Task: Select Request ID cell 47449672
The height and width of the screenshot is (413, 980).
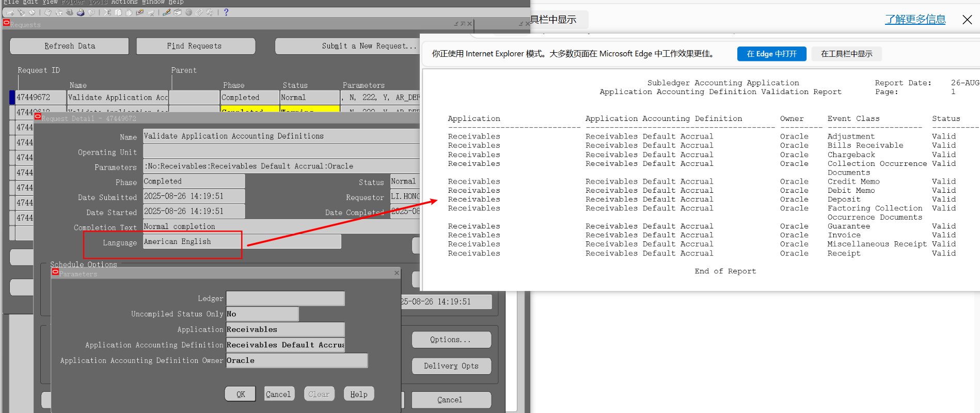Action: click(x=41, y=97)
